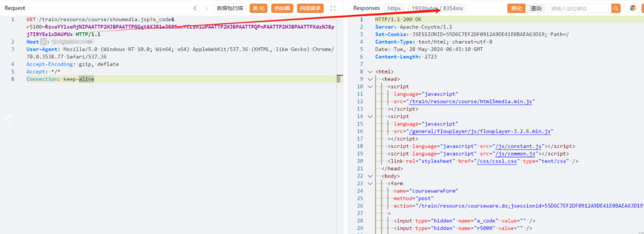The width and height of the screenshot is (644, 234).
Task: Click the HTTP/1.1 200 OK status line
Action: [x=398, y=19]
